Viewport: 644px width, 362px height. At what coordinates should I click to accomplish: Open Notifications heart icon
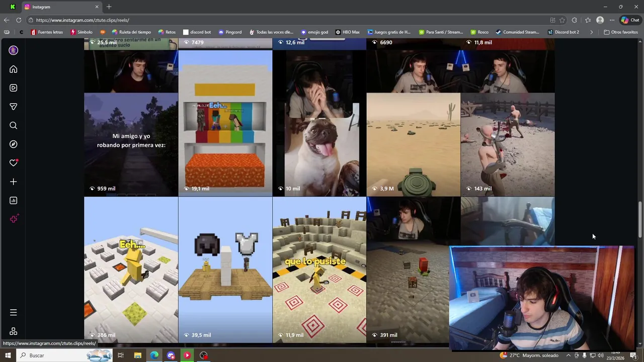[14, 163]
